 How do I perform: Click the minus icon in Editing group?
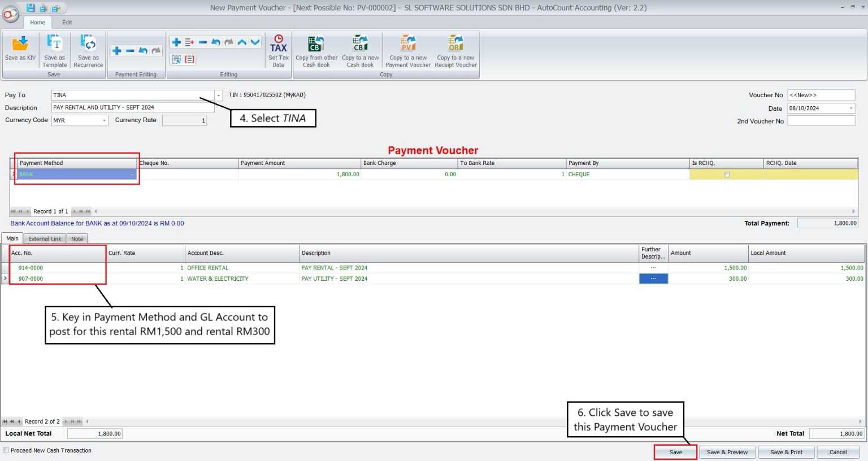[203, 42]
